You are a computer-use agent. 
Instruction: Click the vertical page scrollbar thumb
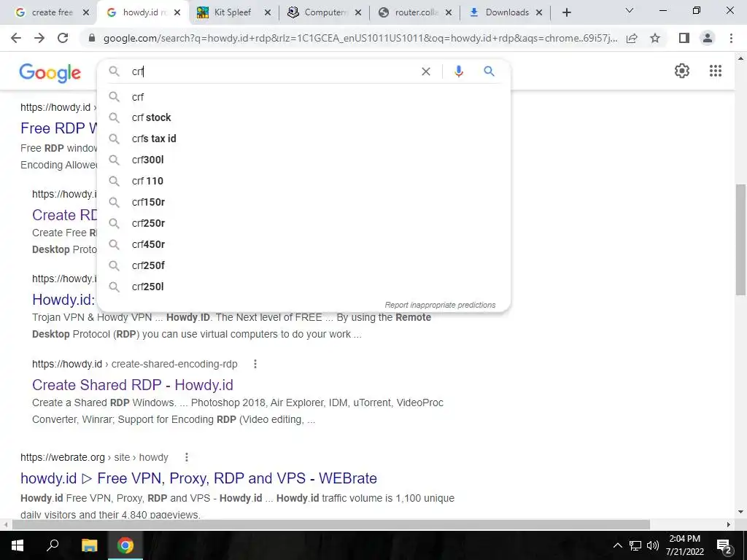[741, 239]
